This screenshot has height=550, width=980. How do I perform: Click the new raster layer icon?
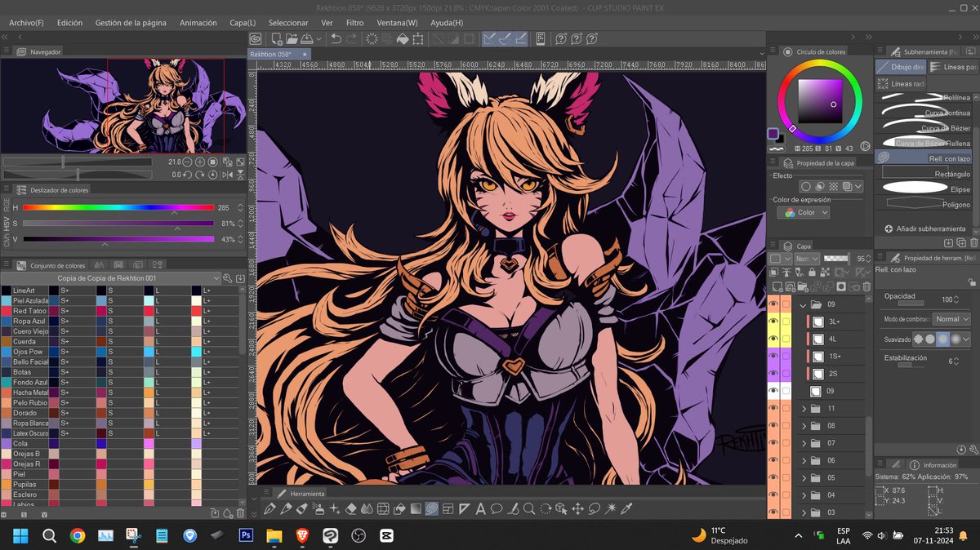[777, 287]
